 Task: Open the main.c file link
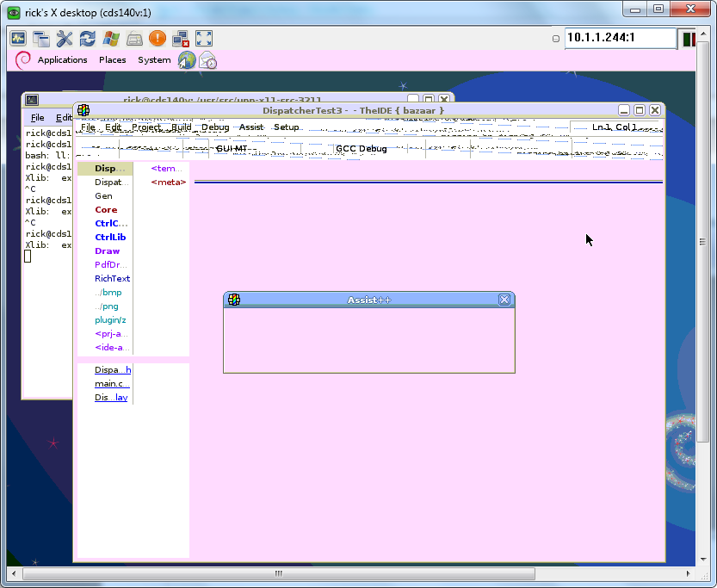[x=112, y=384]
